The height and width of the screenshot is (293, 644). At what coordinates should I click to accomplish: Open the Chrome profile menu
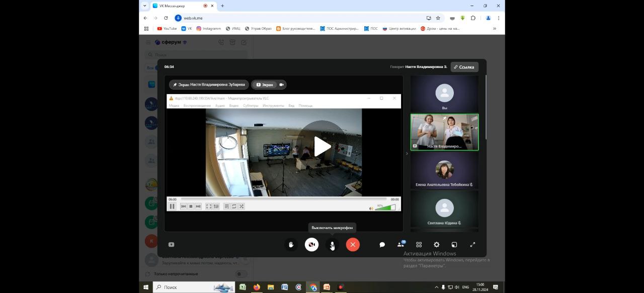coord(488,18)
